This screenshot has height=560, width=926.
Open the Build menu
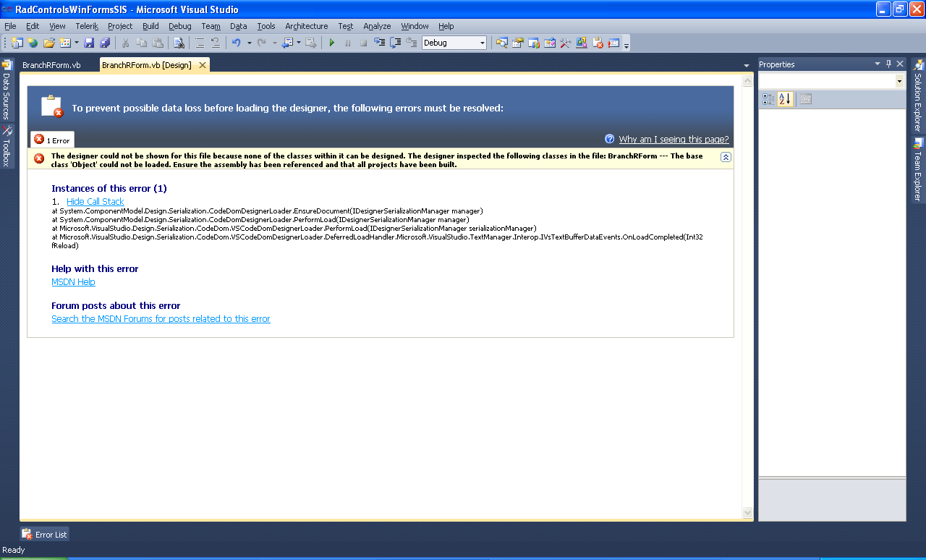pyautogui.click(x=150, y=26)
